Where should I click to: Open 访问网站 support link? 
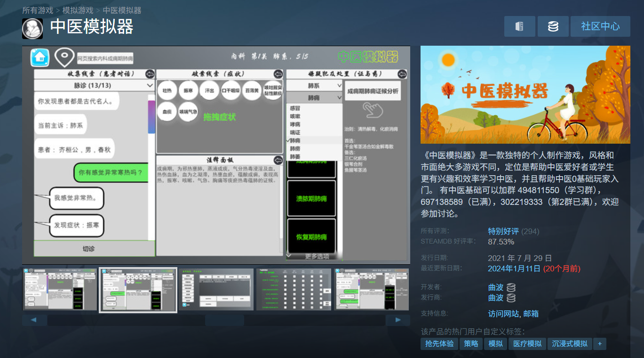(503, 314)
